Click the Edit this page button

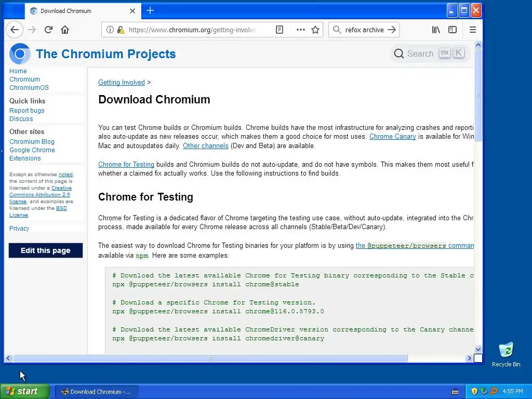click(x=46, y=250)
